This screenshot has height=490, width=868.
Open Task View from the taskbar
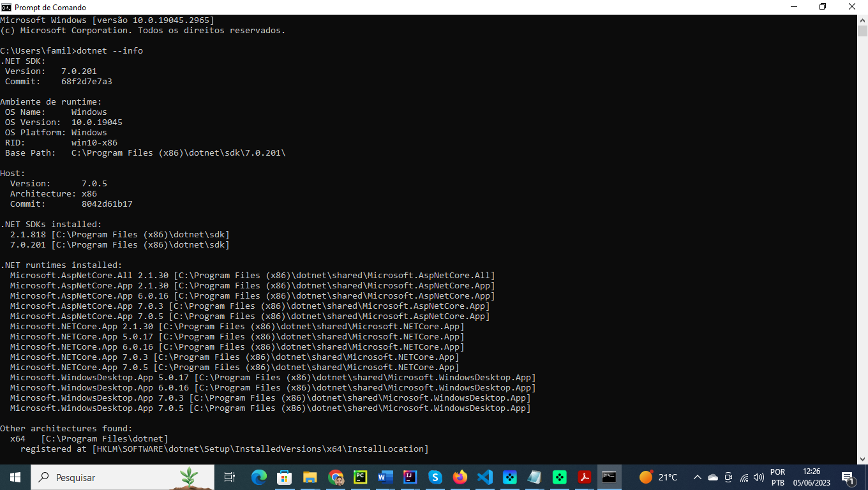point(230,477)
